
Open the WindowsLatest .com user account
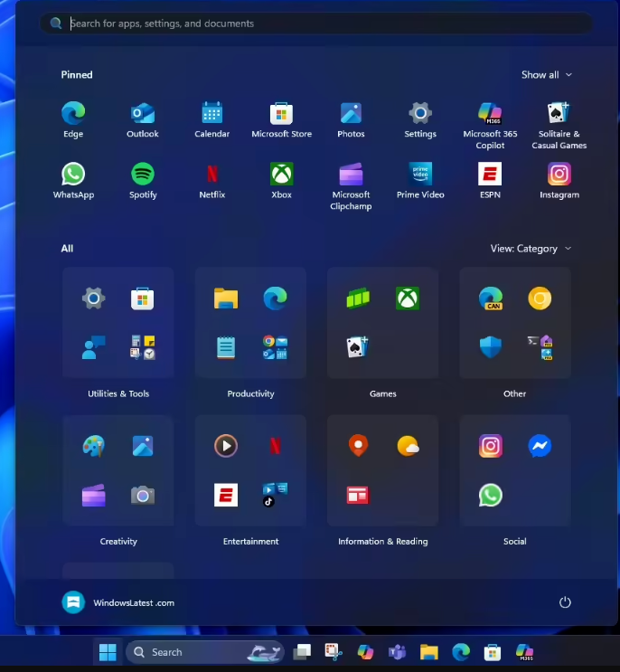click(117, 602)
